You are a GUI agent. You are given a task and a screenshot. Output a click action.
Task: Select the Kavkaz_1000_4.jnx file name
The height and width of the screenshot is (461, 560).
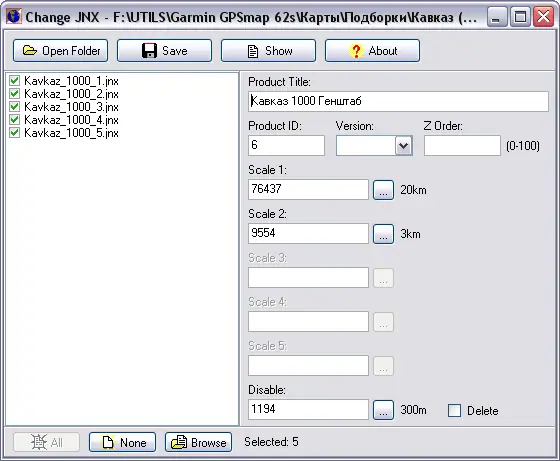71,120
